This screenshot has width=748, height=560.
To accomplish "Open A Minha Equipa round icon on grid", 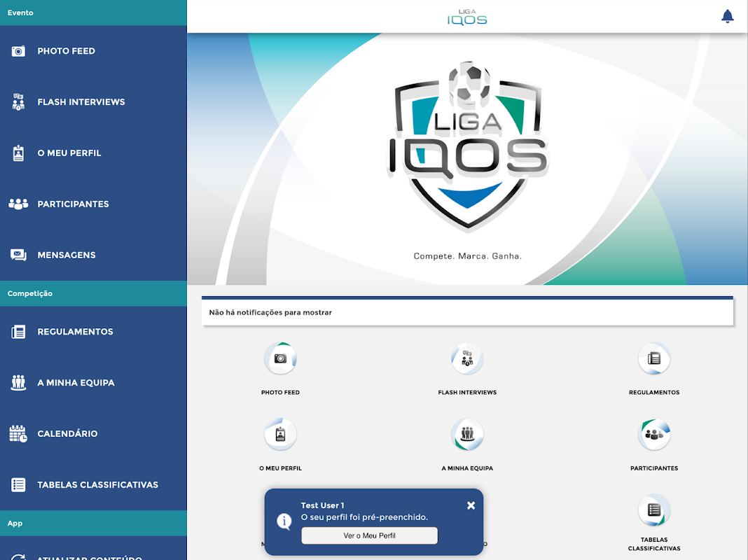I will click(x=468, y=434).
